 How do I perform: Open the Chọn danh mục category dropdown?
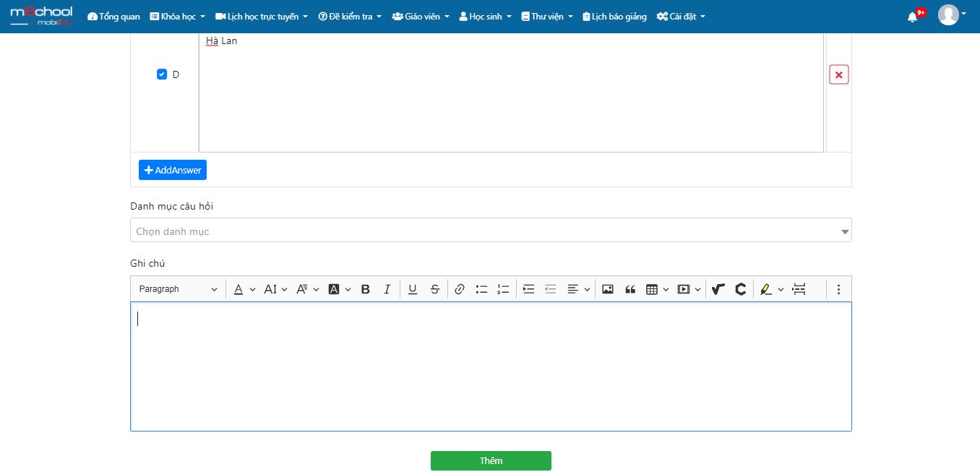coord(491,231)
